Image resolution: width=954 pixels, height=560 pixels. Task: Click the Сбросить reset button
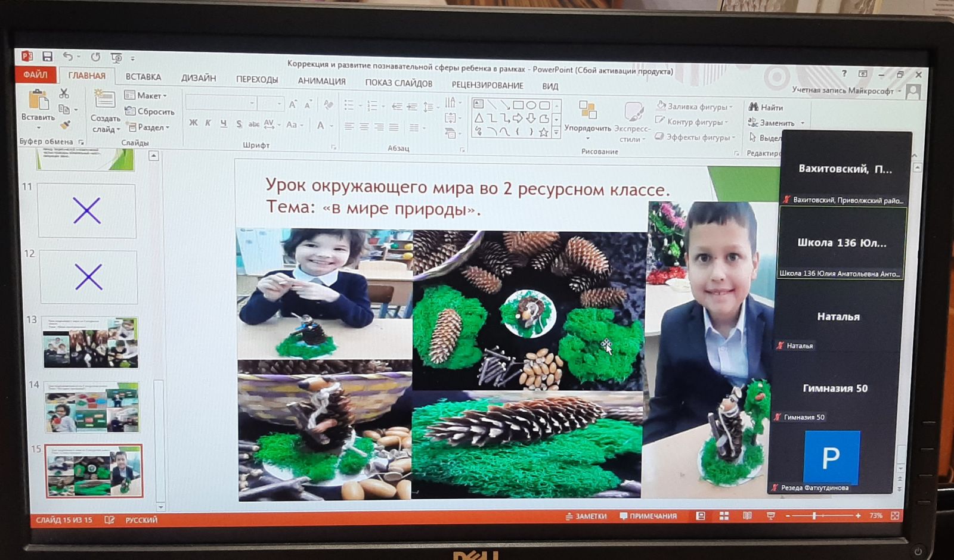pos(150,111)
